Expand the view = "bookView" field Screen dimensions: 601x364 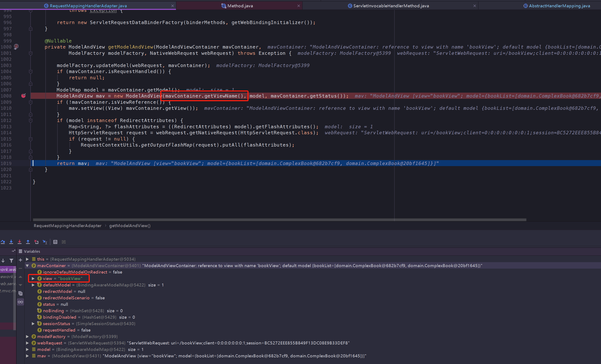[33, 278]
